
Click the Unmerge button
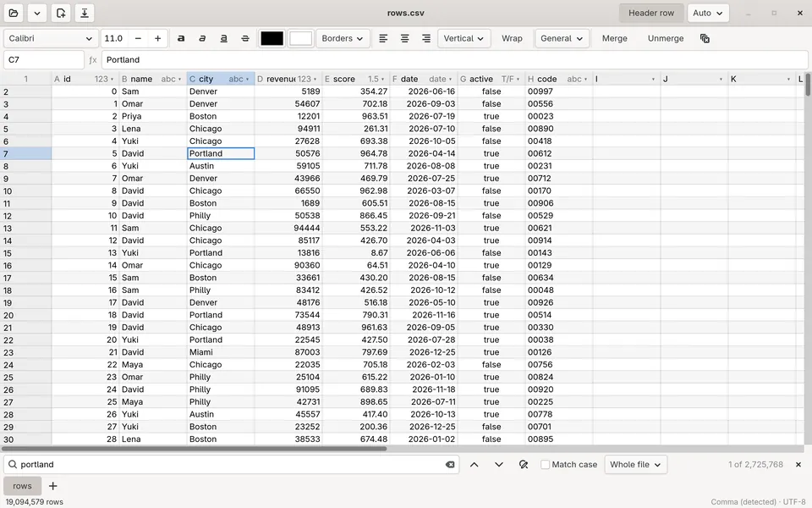coord(666,38)
